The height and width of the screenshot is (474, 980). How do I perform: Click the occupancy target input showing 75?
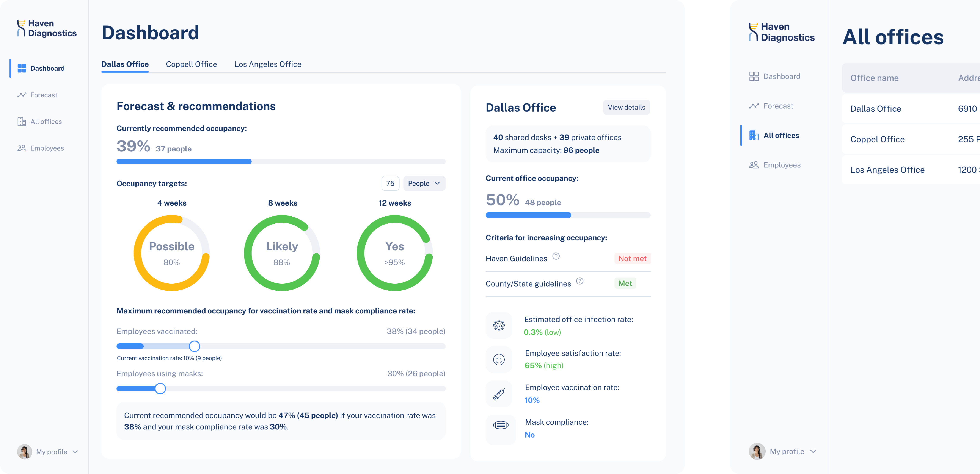tap(390, 183)
